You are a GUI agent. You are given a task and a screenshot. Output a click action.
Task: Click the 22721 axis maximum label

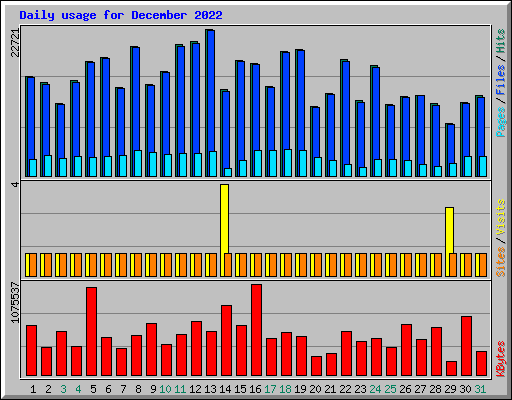(x=15, y=43)
